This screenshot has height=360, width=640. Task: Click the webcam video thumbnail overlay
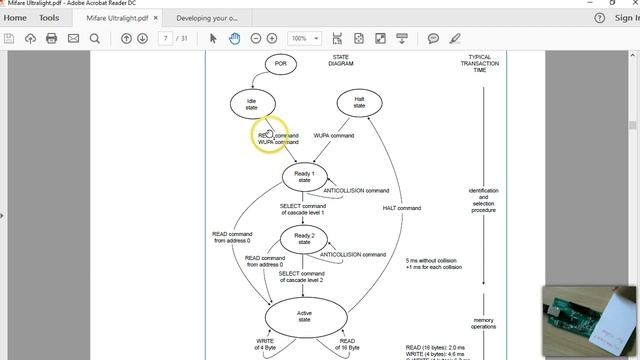pyautogui.click(x=589, y=321)
